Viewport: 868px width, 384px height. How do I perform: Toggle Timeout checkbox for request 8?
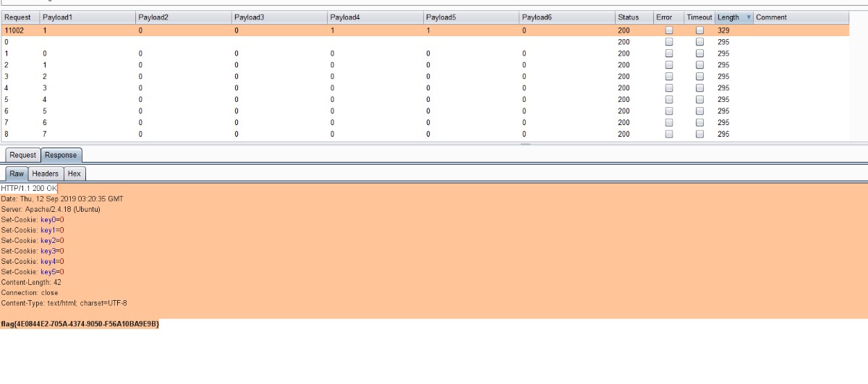coord(699,135)
